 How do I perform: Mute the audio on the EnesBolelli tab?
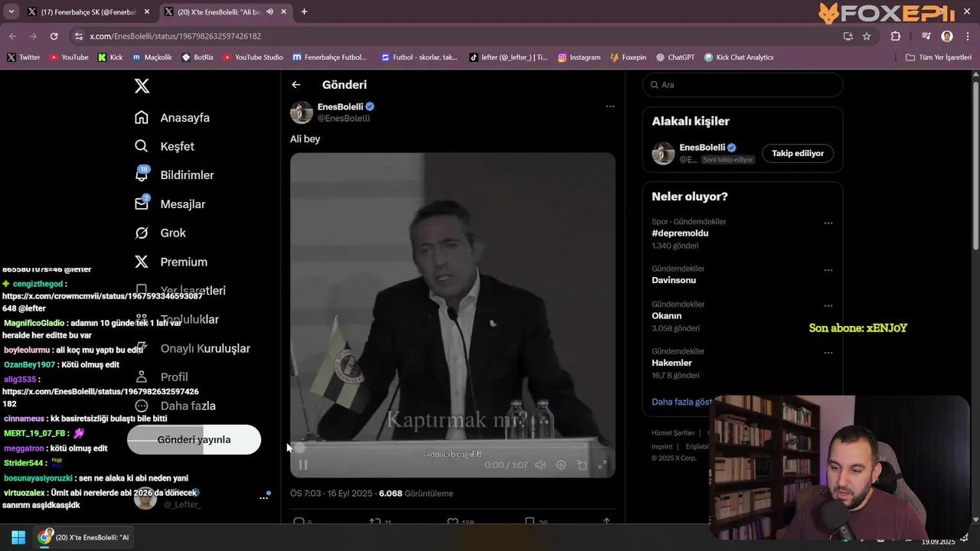coord(269,11)
